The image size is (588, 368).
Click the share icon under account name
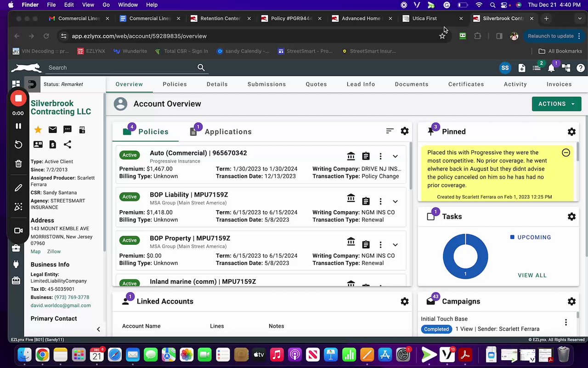pyautogui.click(x=68, y=144)
